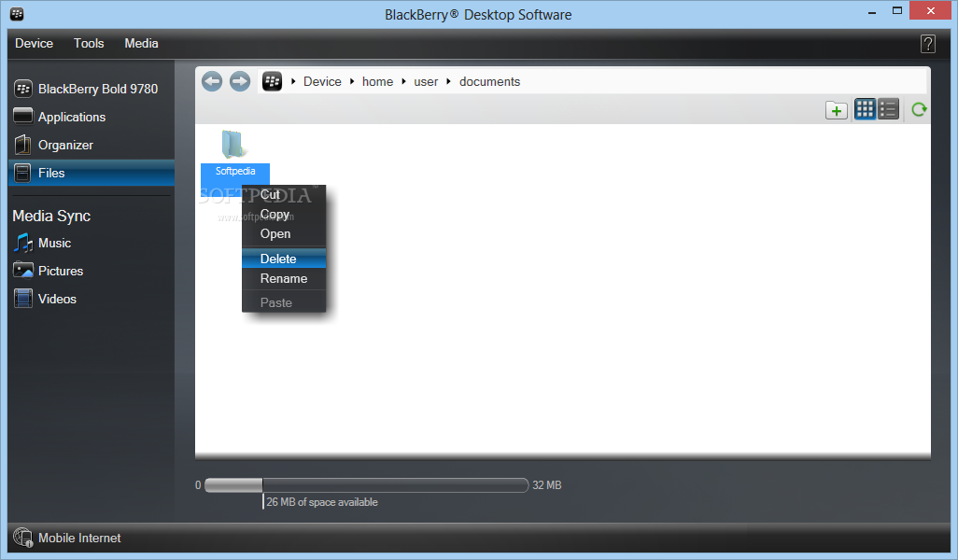Click the Videos film icon

[x=23, y=299]
